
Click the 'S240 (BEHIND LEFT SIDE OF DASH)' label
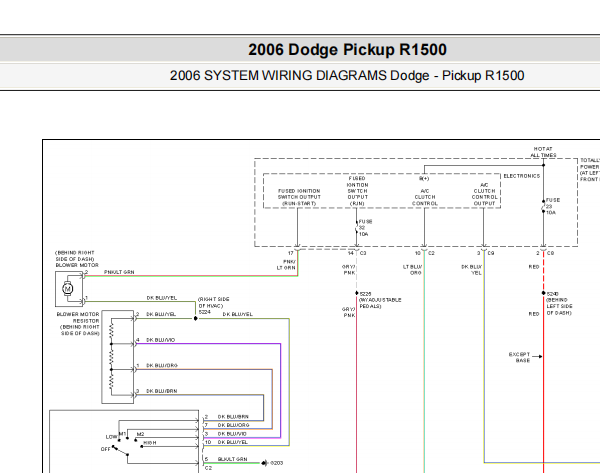(x=559, y=303)
